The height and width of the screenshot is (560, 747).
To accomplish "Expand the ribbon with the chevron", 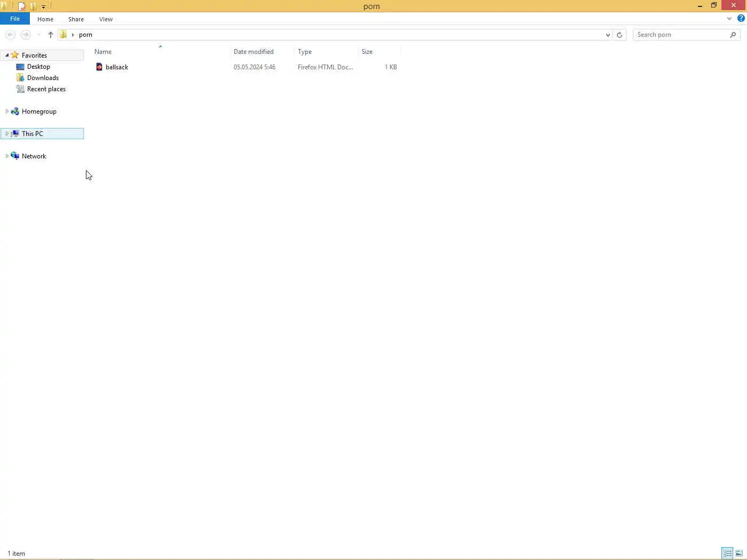I will pos(729,19).
